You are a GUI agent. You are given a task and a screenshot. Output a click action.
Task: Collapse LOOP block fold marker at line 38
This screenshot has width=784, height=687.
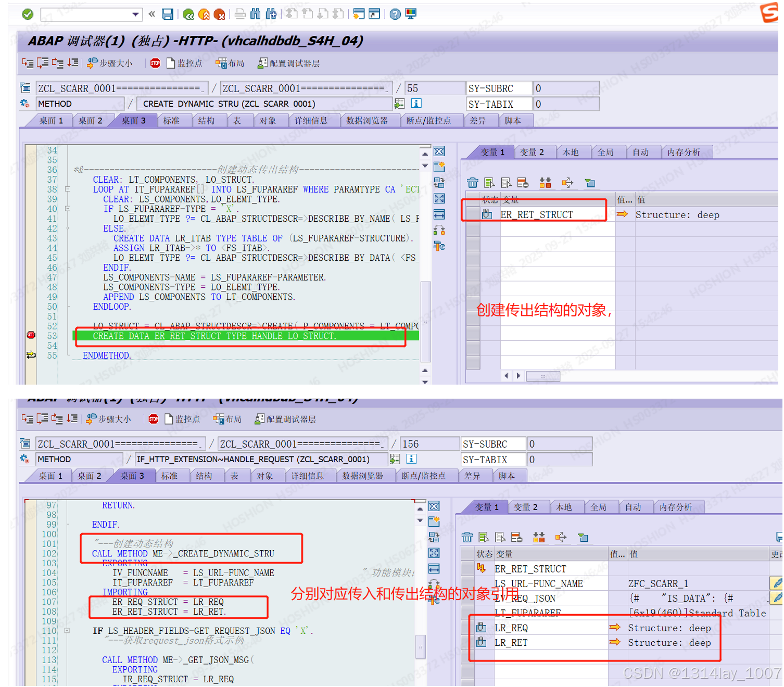[68, 189]
